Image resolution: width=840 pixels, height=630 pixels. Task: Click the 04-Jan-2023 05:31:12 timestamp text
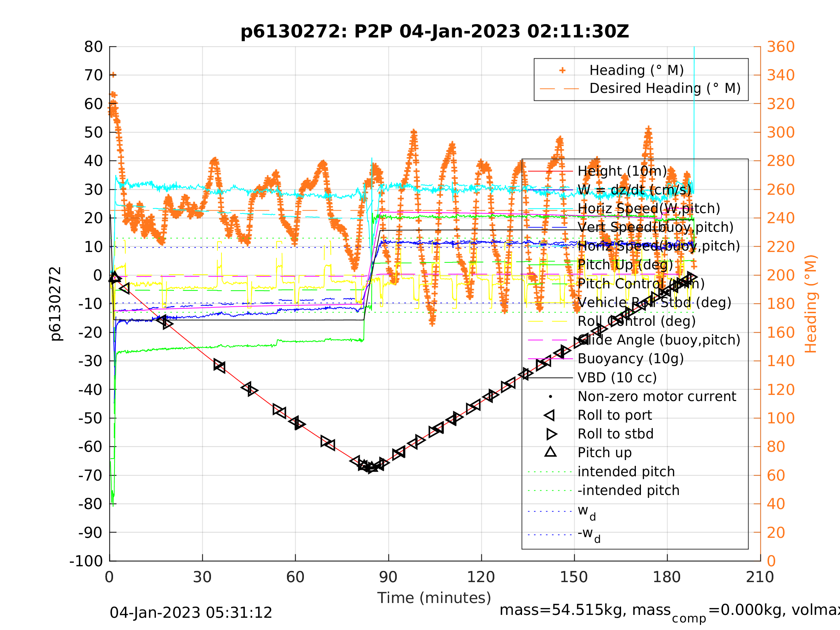(190, 613)
